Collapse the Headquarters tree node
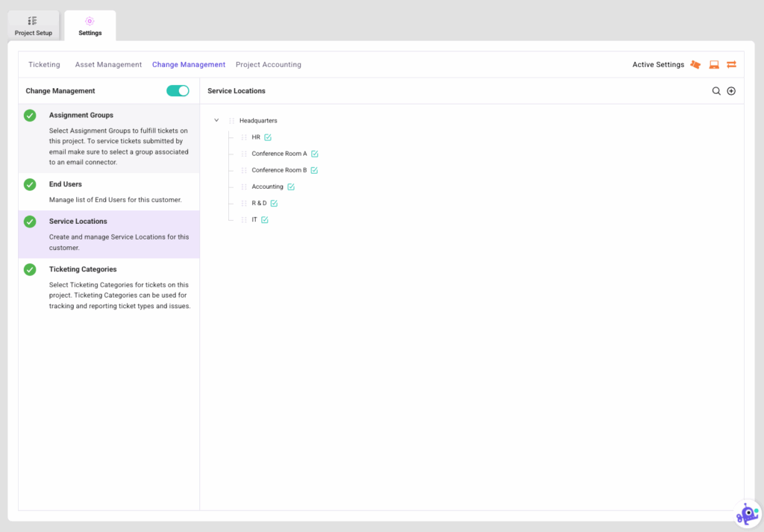 (x=216, y=120)
